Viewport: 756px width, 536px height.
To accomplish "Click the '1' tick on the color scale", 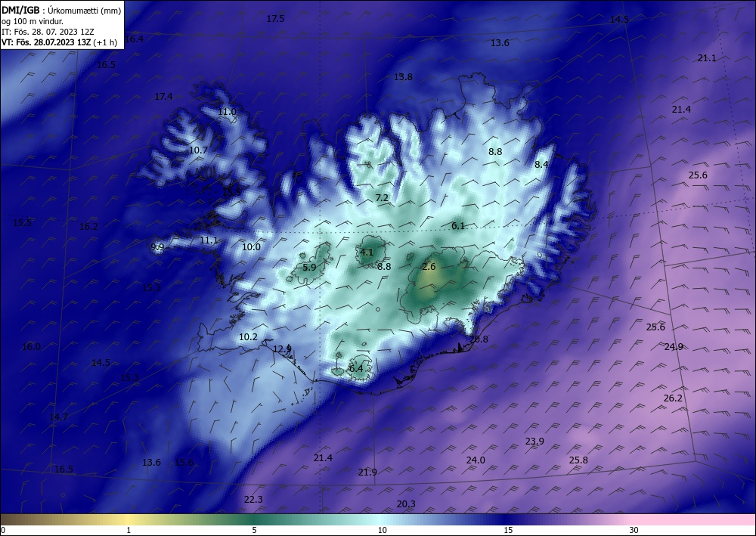I will point(129,531).
